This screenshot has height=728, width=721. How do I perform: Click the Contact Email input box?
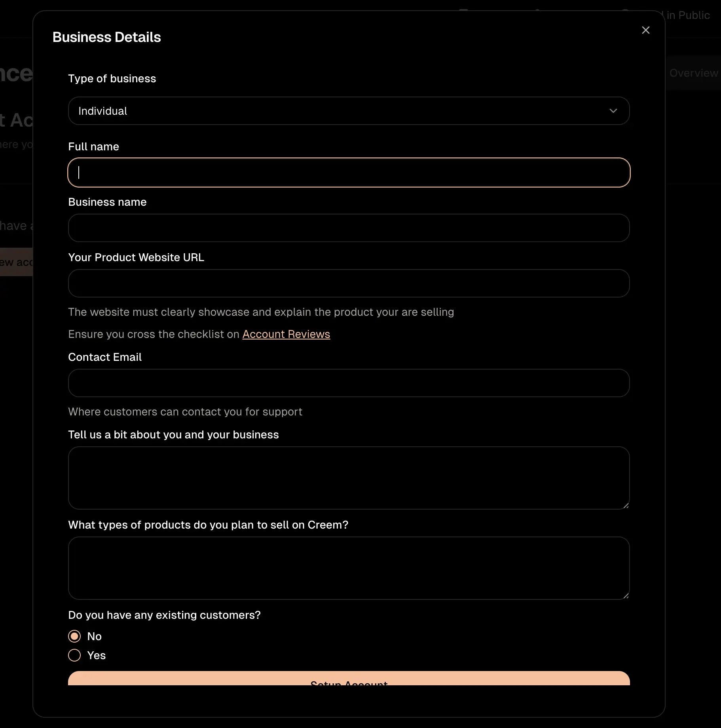point(348,383)
